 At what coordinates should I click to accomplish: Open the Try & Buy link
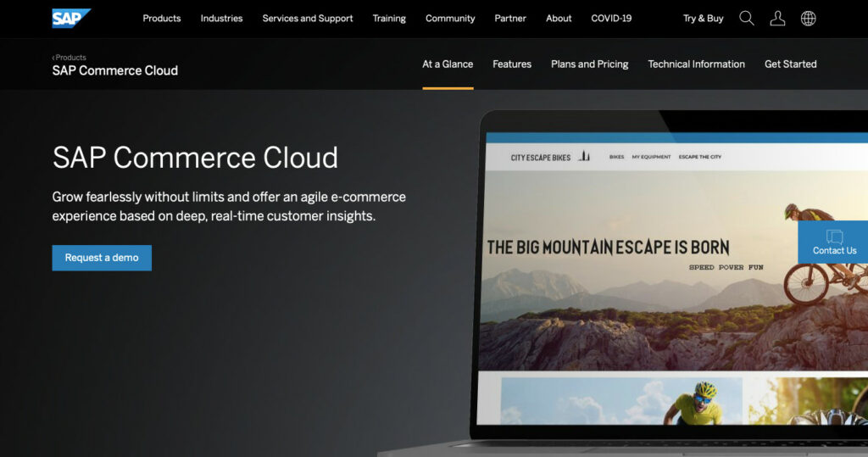tap(703, 19)
